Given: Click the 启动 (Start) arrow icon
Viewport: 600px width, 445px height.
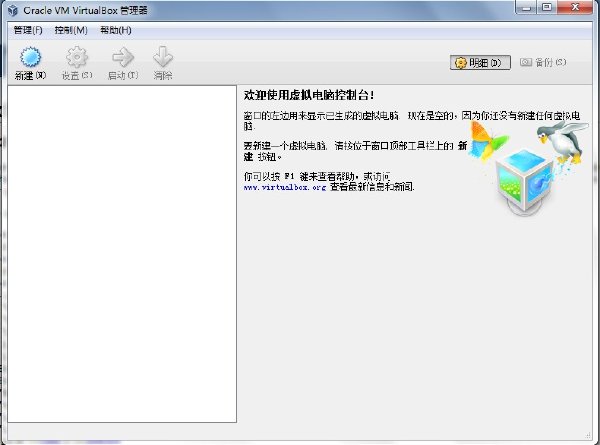Looking at the screenshot, I should click(x=123, y=57).
